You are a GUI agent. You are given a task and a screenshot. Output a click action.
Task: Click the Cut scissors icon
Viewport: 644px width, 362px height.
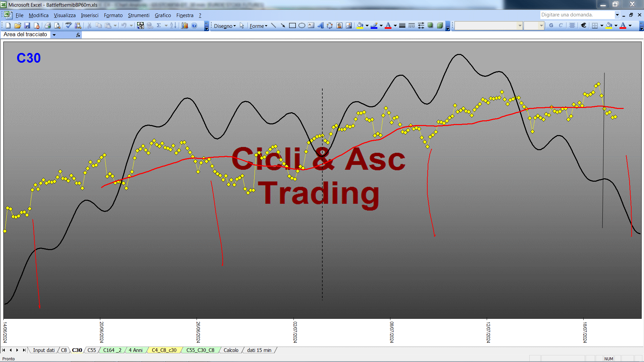pyautogui.click(x=89, y=26)
